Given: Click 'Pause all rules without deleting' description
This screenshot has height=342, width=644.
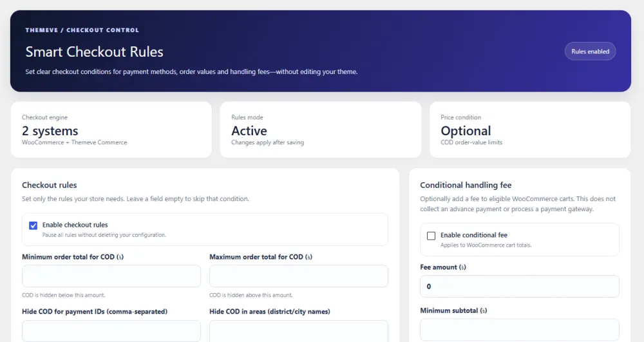Looking at the screenshot, I should [x=104, y=235].
